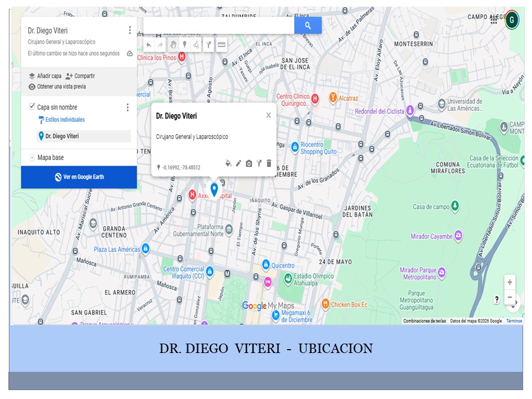Click the Mirador Cayambe marker
532x399 pixels.
pyautogui.click(x=458, y=235)
